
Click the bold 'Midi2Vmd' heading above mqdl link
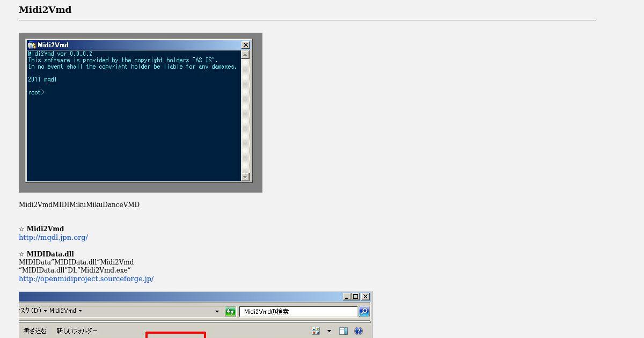click(45, 229)
